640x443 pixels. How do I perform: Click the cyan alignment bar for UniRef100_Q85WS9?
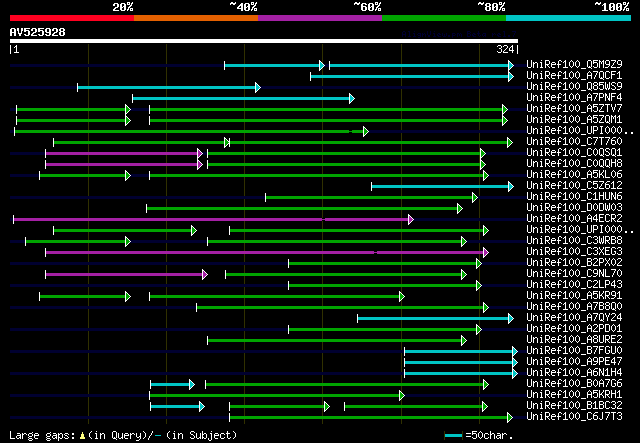pyautogui.click(x=169, y=87)
